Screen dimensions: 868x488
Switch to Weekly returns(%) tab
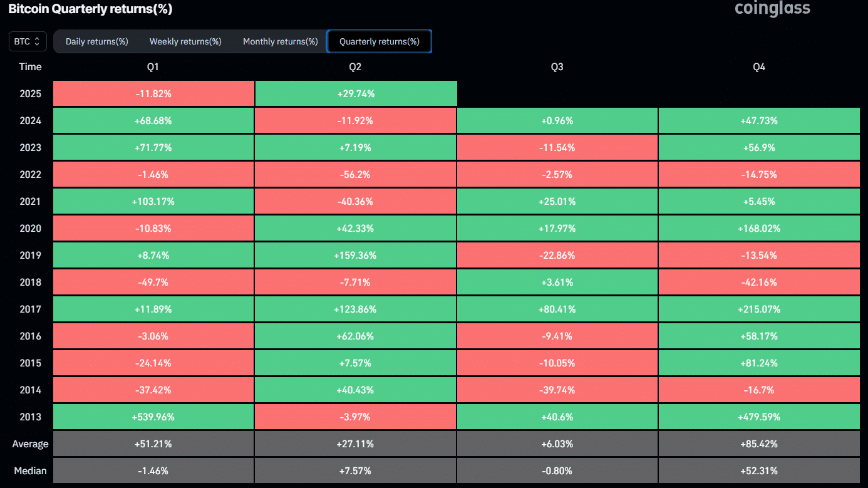[185, 41]
